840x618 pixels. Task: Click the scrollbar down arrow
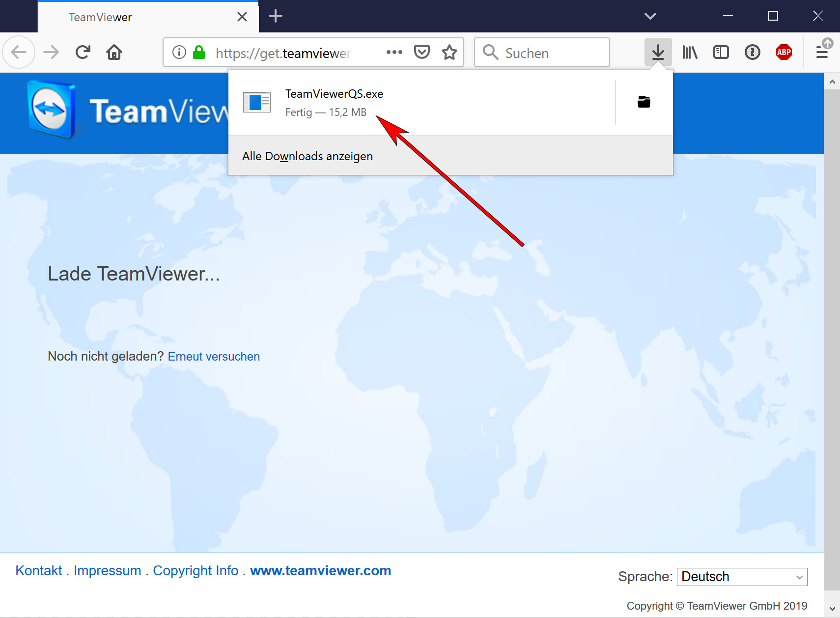pyautogui.click(x=832, y=609)
